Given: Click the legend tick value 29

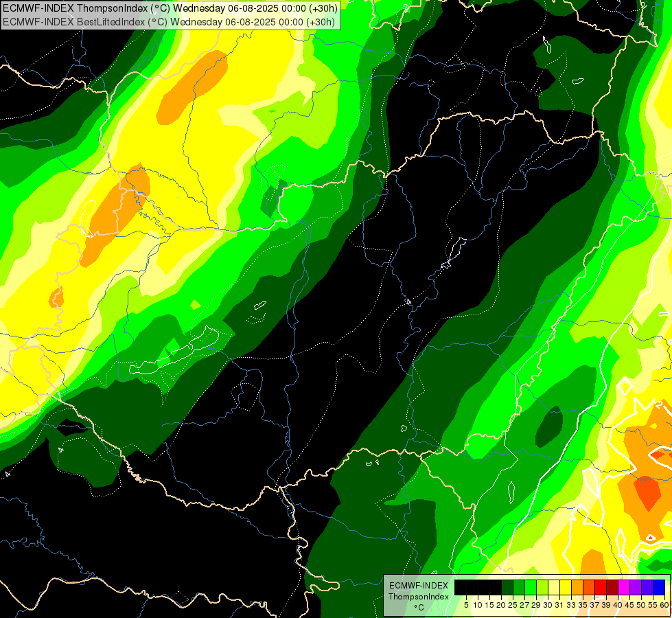Looking at the screenshot, I should (x=536, y=605).
